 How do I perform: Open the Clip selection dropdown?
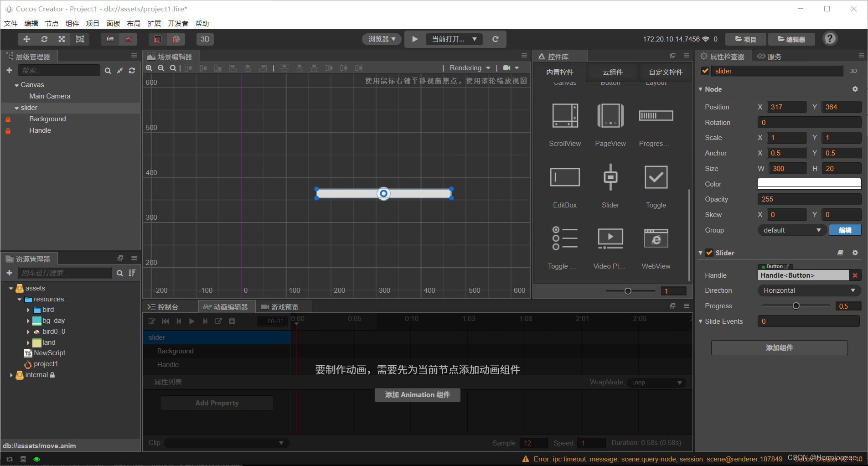pos(226,443)
